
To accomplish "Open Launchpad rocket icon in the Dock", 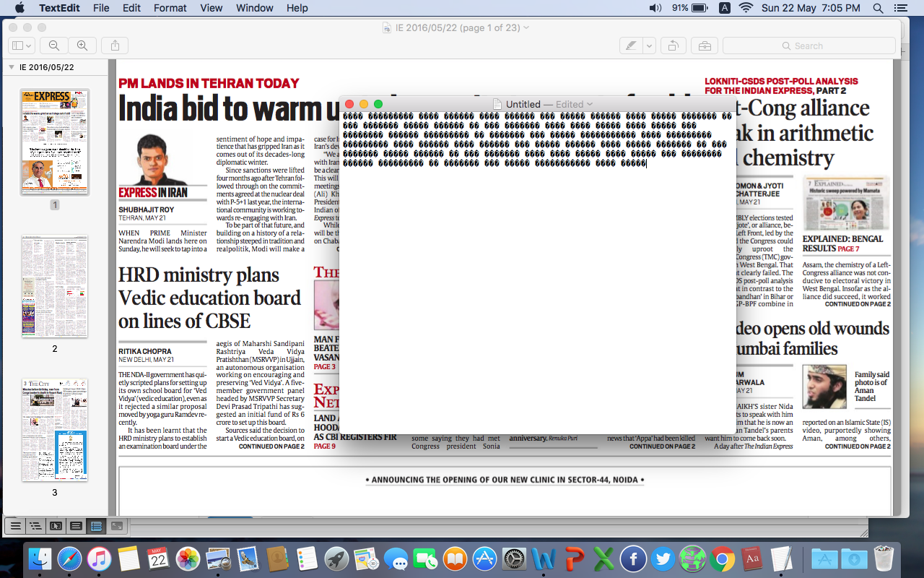I will tap(336, 558).
